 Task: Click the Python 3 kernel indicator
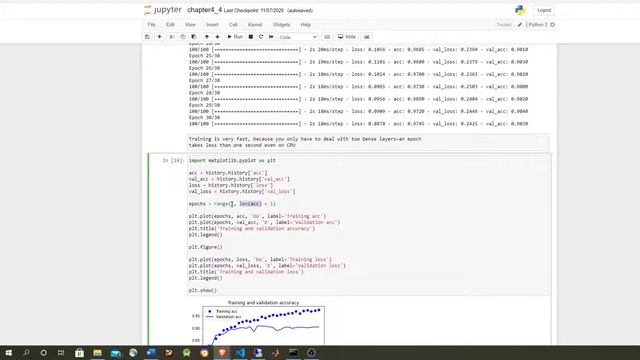[538, 24]
